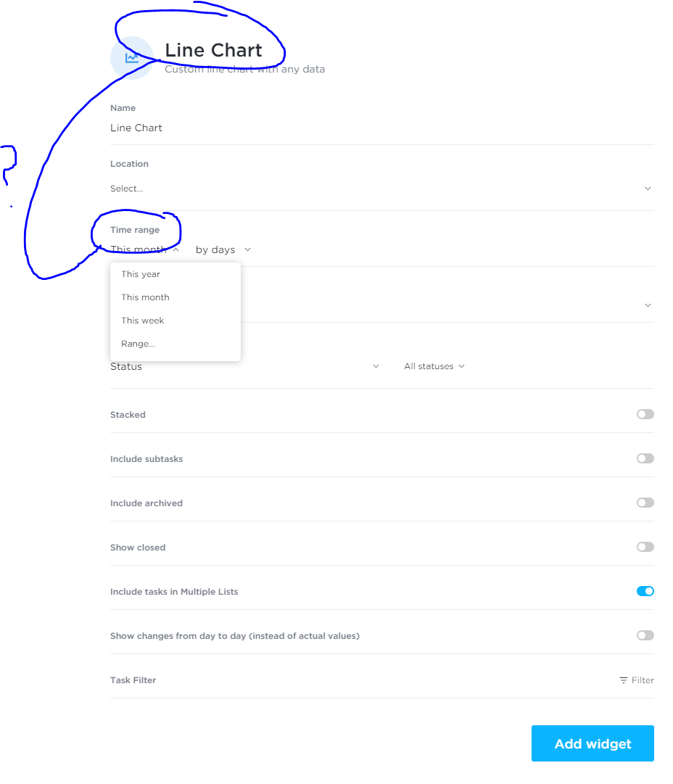Image resolution: width=673 pixels, height=784 pixels.
Task: Select the 'Range...' menu option
Action: pos(138,344)
